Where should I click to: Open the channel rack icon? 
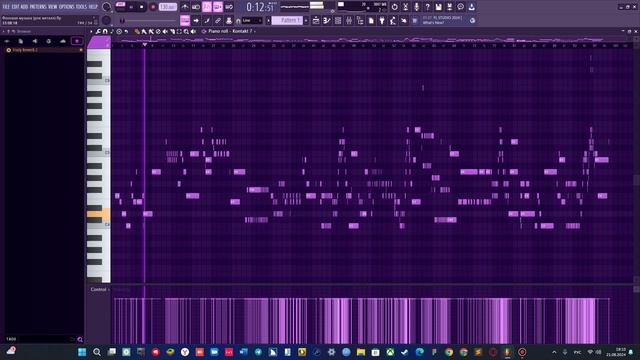click(x=338, y=20)
